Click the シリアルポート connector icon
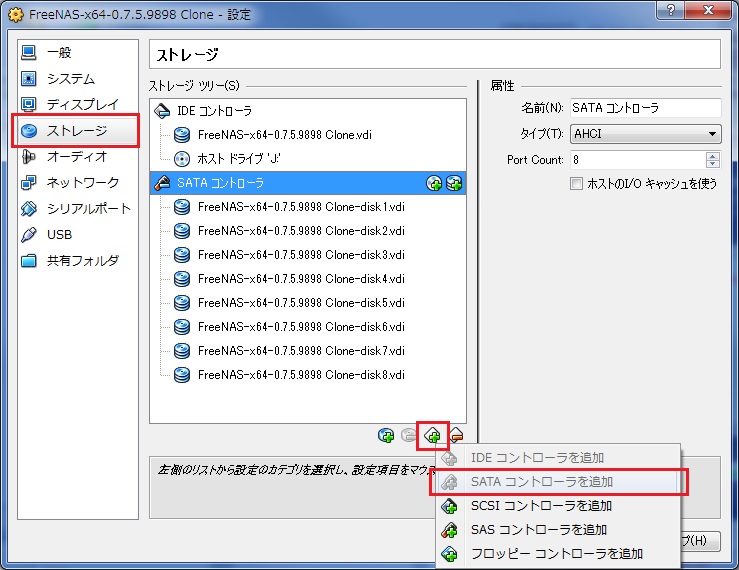Screen dimensions: 739x570 pos(29,208)
